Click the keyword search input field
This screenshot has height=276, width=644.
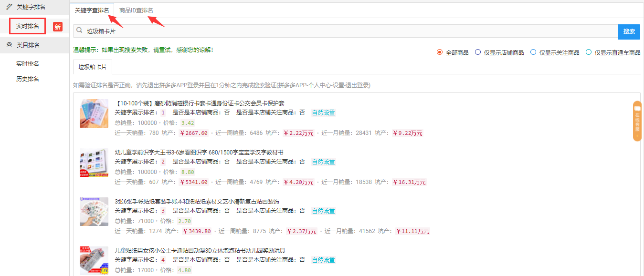348,31
